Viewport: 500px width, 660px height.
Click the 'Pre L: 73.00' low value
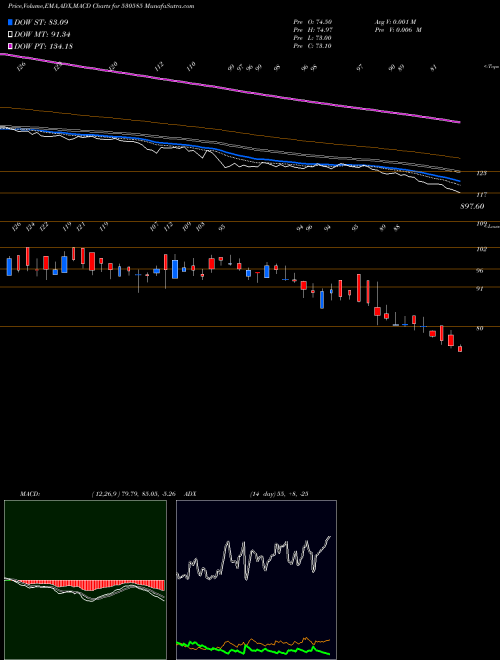(314, 38)
